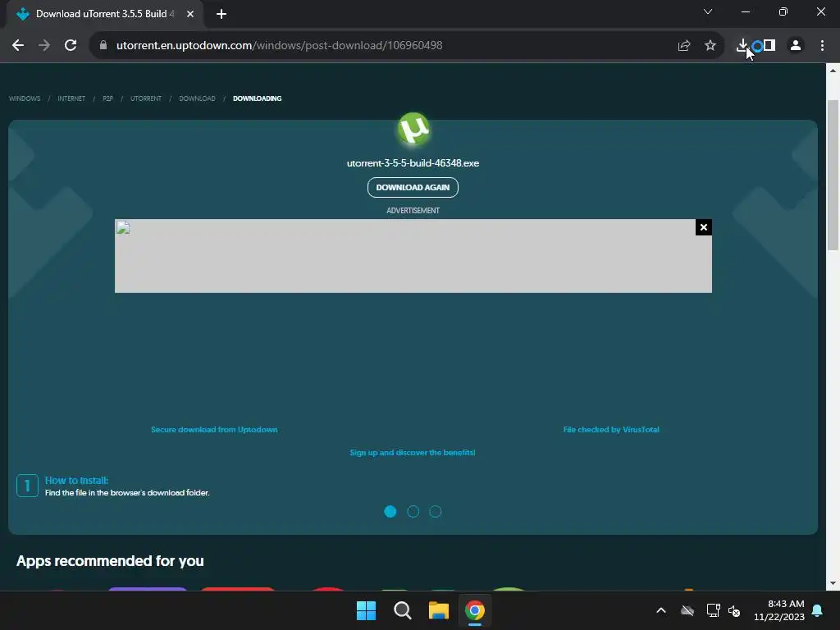This screenshot has width=840, height=630.
Task: Open the Chrome profile menu
Action: tap(796, 46)
